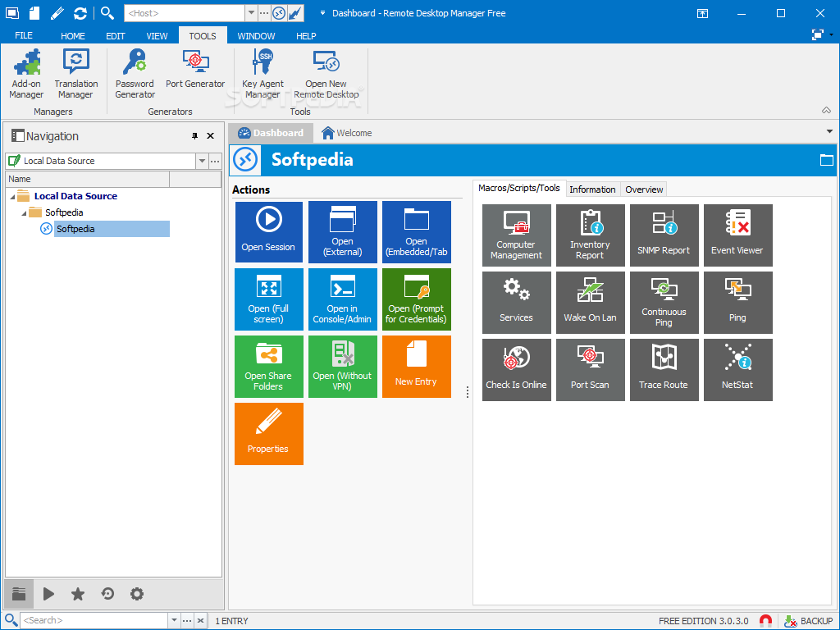Show Favorites star pane
Screen dimensions: 840x630
click(78, 594)
